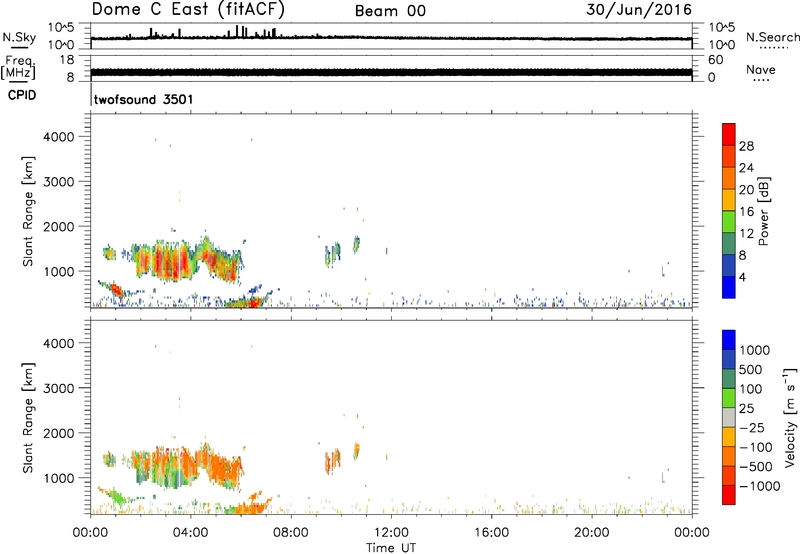This screenshot has width=800, height=554.
Task: Click '3000' tick on the velocity panel
Action: [59, 388]
